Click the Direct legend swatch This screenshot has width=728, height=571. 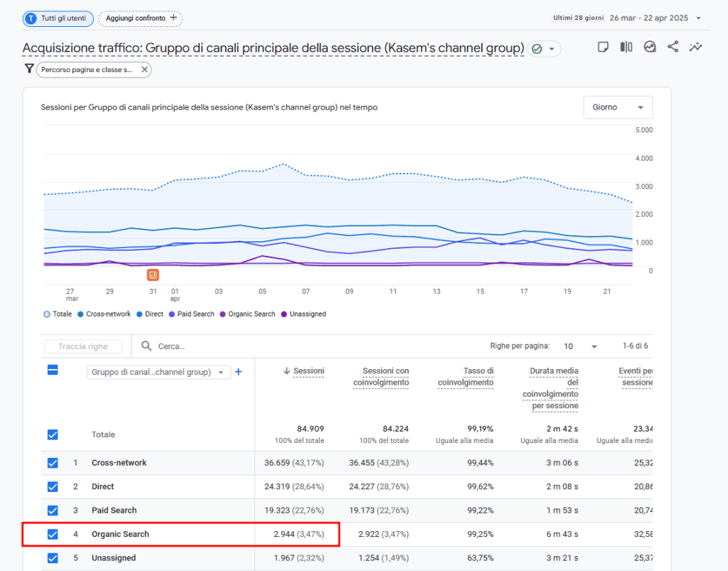pos(139,314)
